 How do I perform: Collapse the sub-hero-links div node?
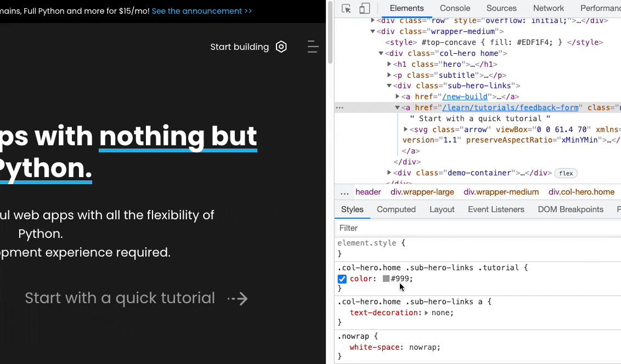tap(388, 86)
